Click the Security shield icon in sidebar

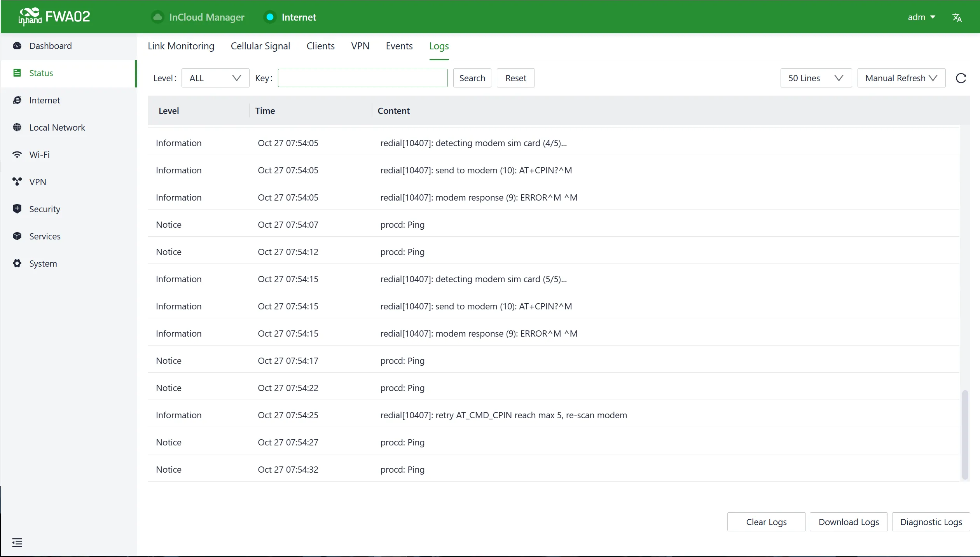click(17, 209)
